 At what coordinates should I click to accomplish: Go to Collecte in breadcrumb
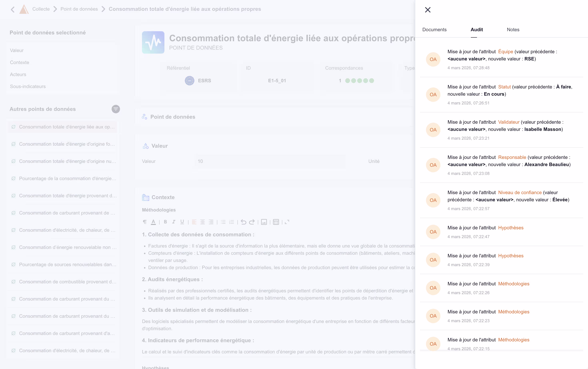coord(41,9)
